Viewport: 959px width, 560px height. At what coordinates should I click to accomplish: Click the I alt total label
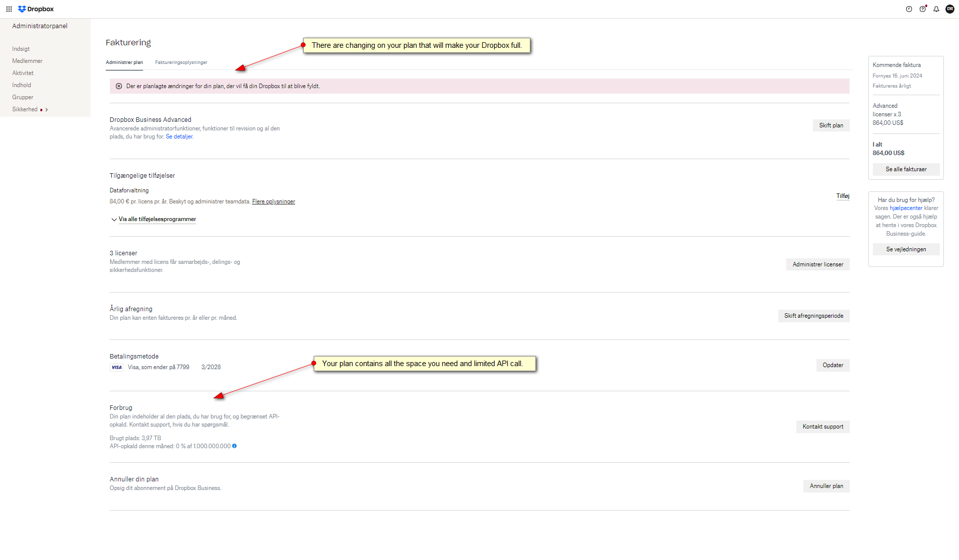(x=877, y=145)
